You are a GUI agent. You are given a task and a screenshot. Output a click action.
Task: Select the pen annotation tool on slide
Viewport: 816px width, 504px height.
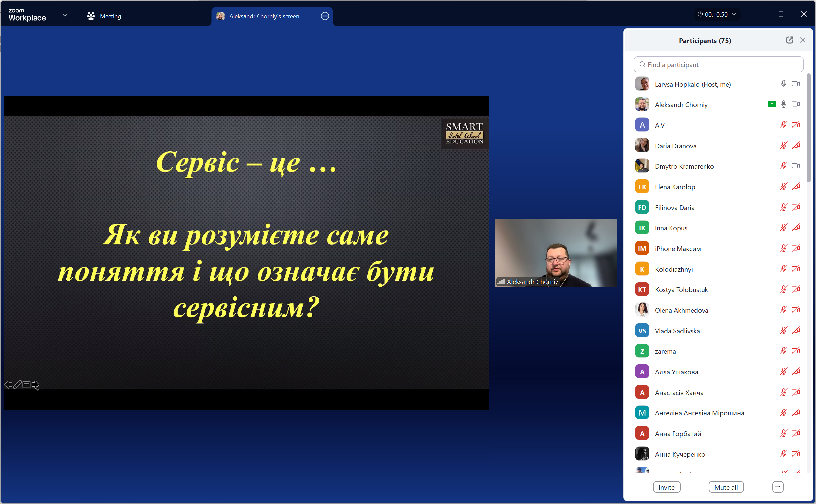tap(17, 385)
